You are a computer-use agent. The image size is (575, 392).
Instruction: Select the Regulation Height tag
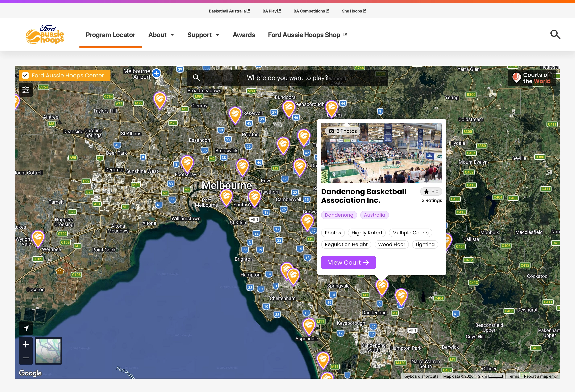(346, 244)
